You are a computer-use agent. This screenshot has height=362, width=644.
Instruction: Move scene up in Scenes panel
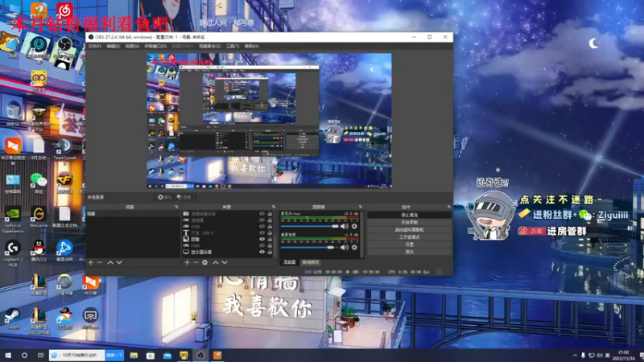[110, 262]
